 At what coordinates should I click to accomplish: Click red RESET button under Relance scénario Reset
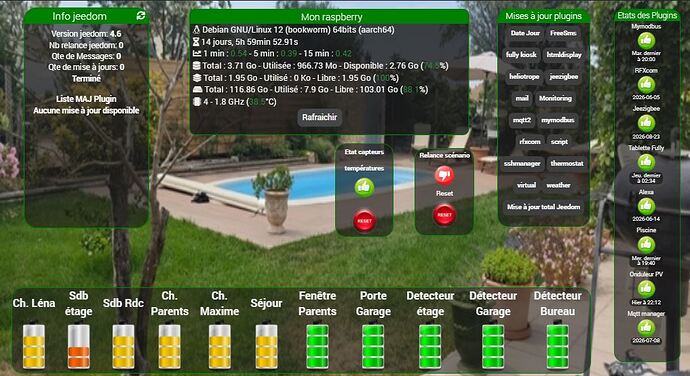click(x=444, y=215)
